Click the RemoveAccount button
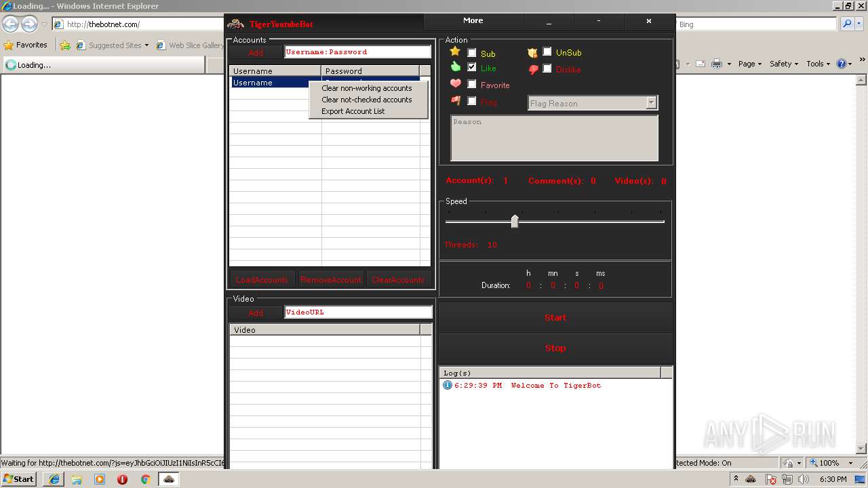The width and height of the screenshot is (868, 488). click(x=331, y=279)
